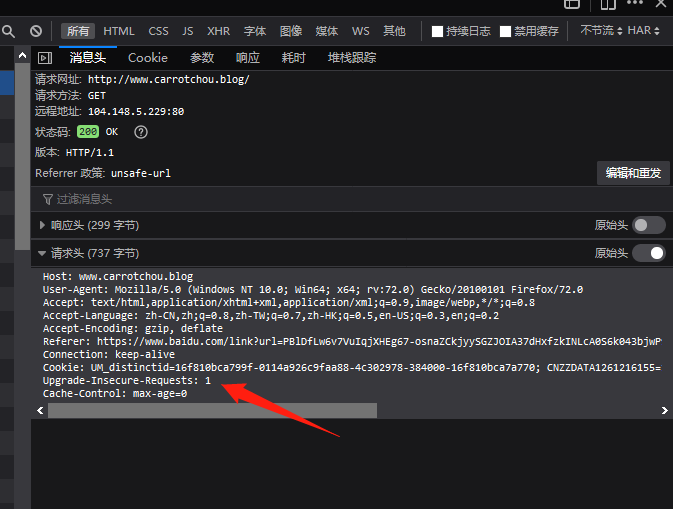Switch to the 消息头 tab
This screenshot has height=509, width=673.
click(x=88, y=58)
